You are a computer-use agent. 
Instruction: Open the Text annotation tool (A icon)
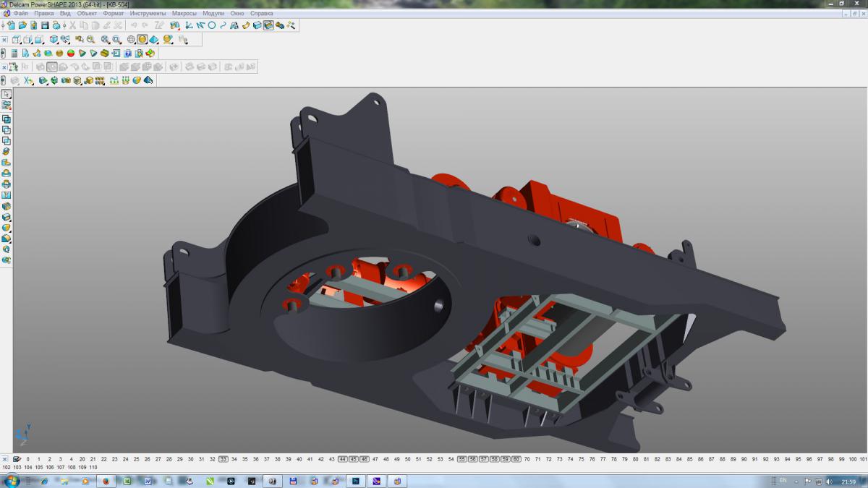(234, 25)
